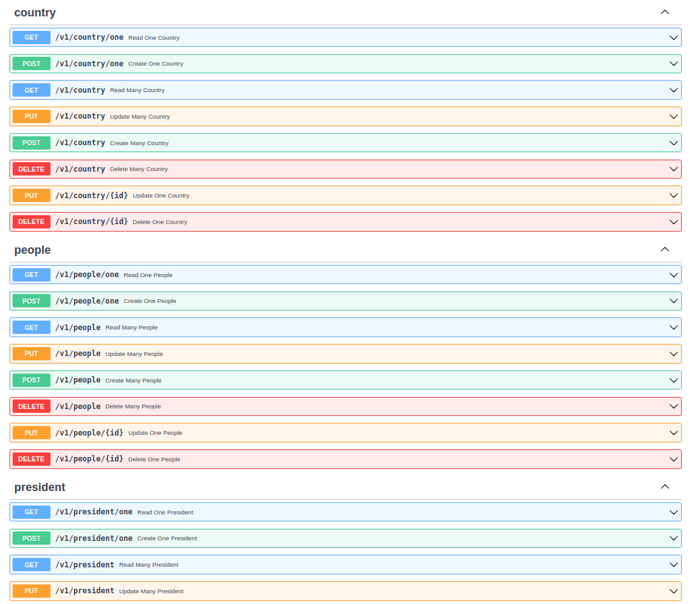
Task: Expand the Read One People endpoint arrow
Action: pyautogui.click(x=673, y=275)
